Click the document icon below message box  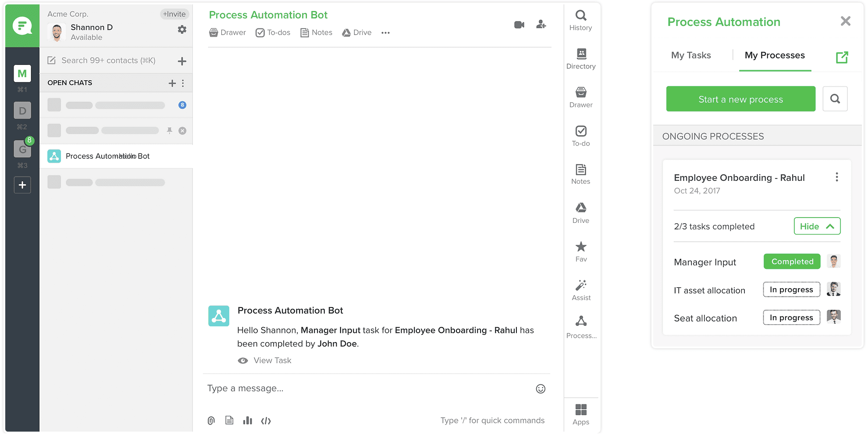(229, 420)
